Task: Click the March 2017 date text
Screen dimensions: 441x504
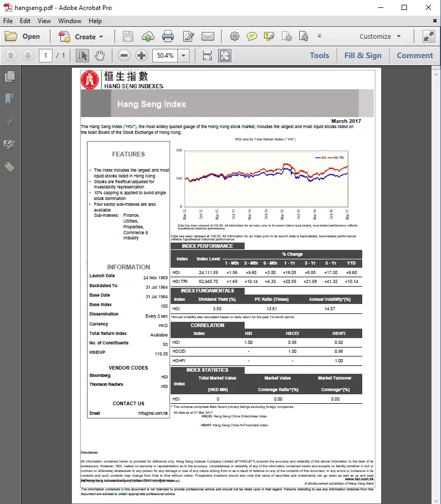Action: coord(346,121)
